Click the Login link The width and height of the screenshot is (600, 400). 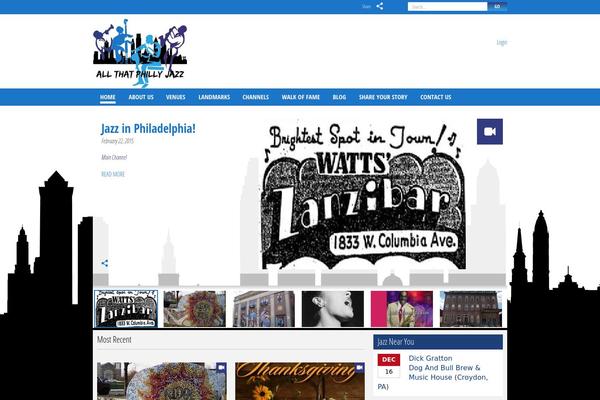click(502, 42)
